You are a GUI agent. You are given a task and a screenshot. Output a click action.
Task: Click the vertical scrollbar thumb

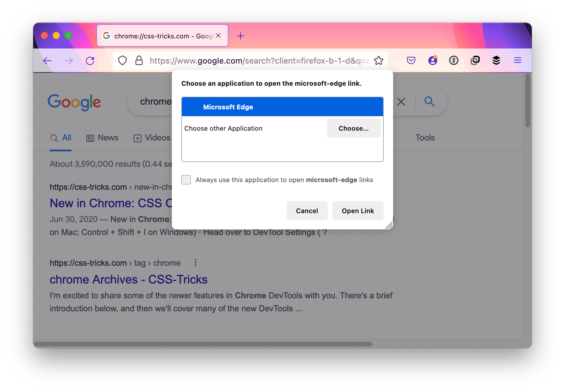coord(527,101)
